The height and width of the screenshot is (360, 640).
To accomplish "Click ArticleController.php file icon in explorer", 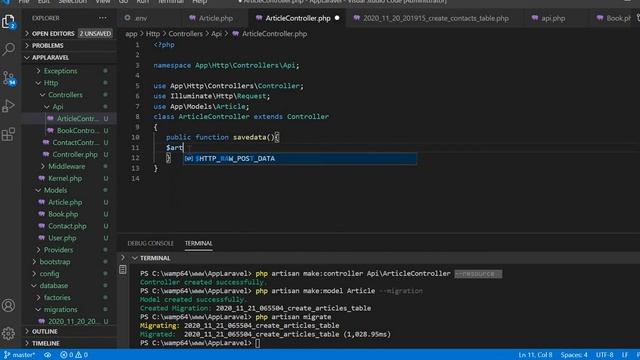I will point(51,118).
